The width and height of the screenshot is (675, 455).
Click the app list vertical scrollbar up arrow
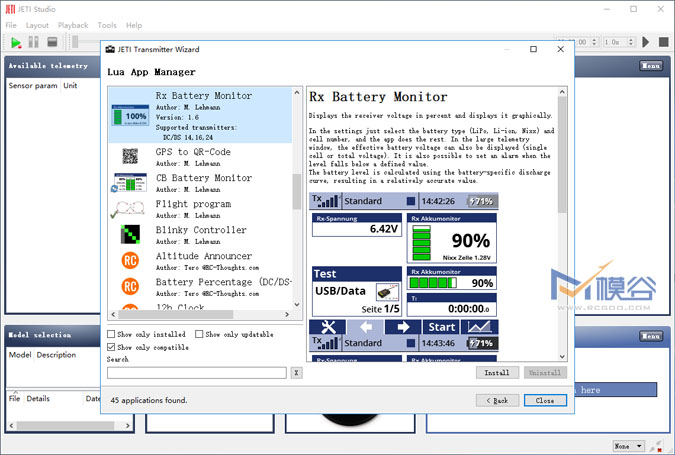(x=297, y=92)
